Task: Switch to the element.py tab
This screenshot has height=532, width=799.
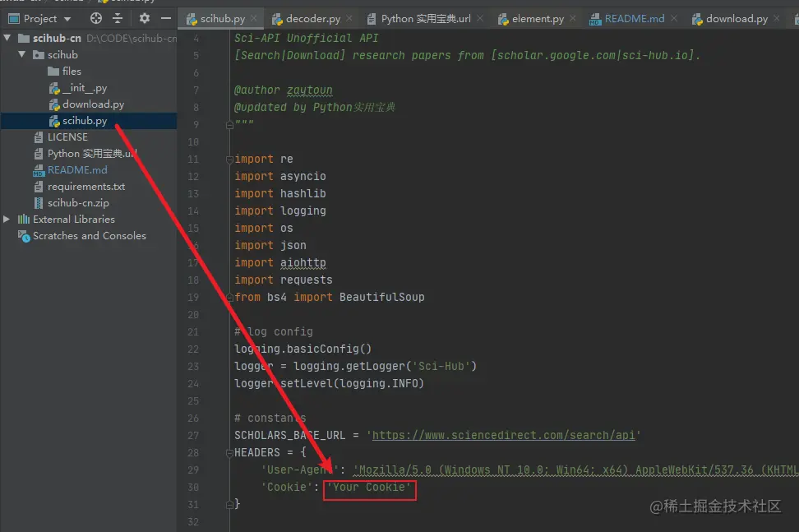Action: (x=538, y=19)
